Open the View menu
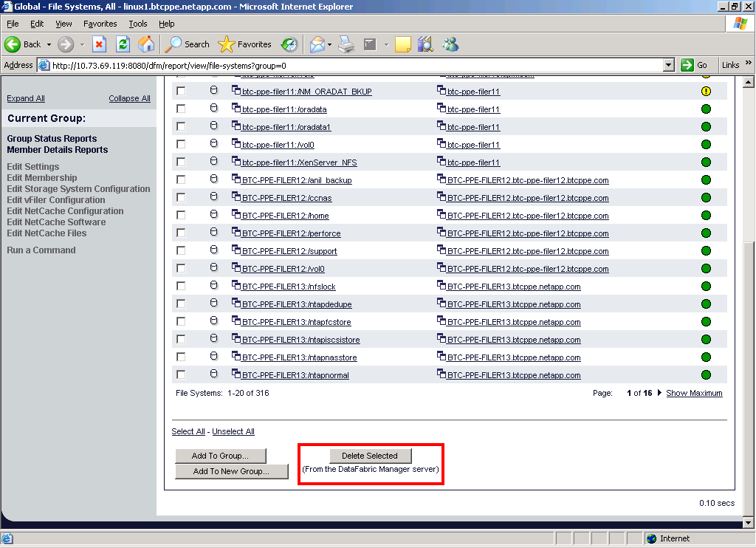Viewport: 756px width, 548px height. [63, 24]
